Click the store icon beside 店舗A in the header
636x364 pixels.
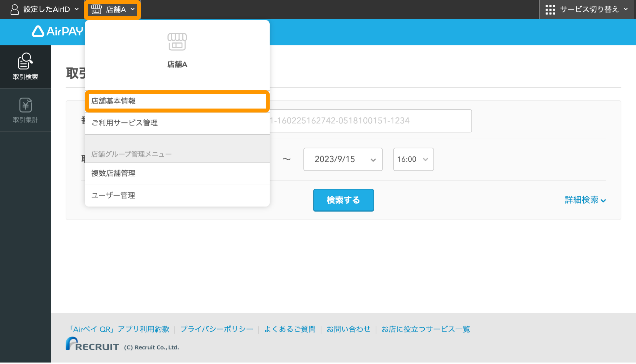point(96,9)
